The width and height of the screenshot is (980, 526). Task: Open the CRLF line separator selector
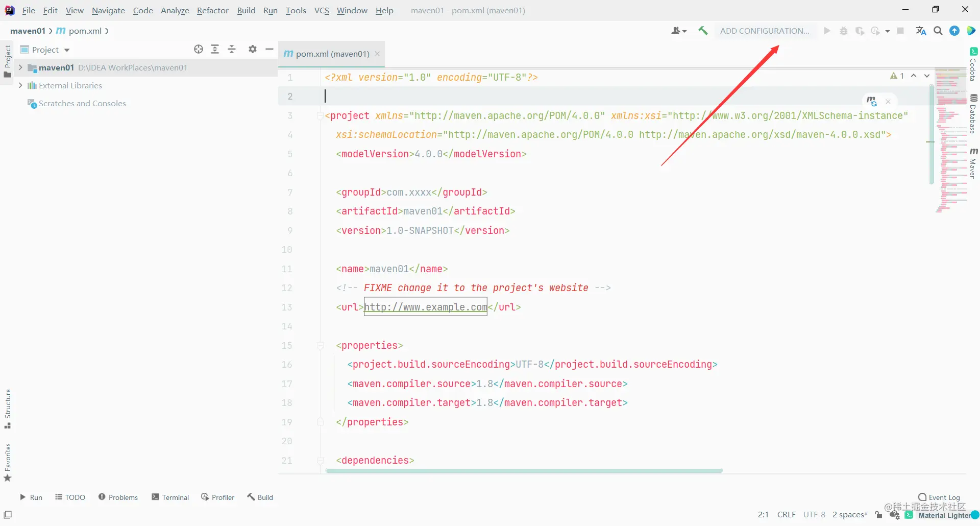point(787,515)
